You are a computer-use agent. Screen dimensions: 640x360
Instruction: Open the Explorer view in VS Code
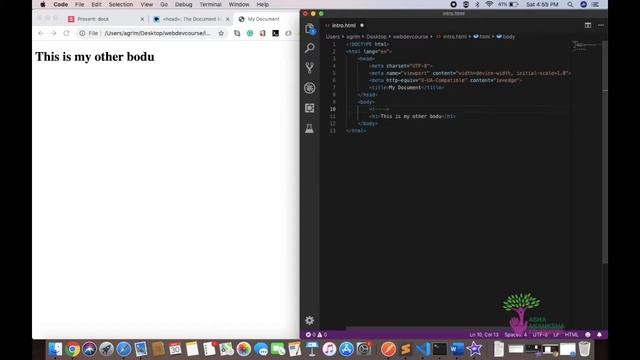coord(310,29)
